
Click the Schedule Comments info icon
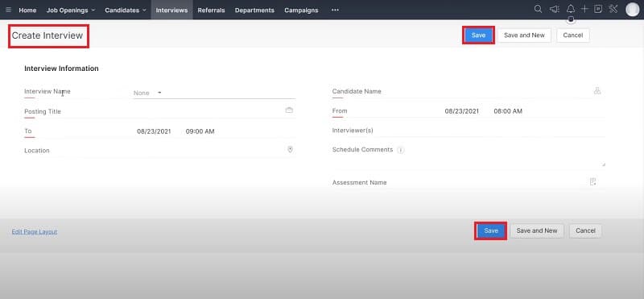401,150
